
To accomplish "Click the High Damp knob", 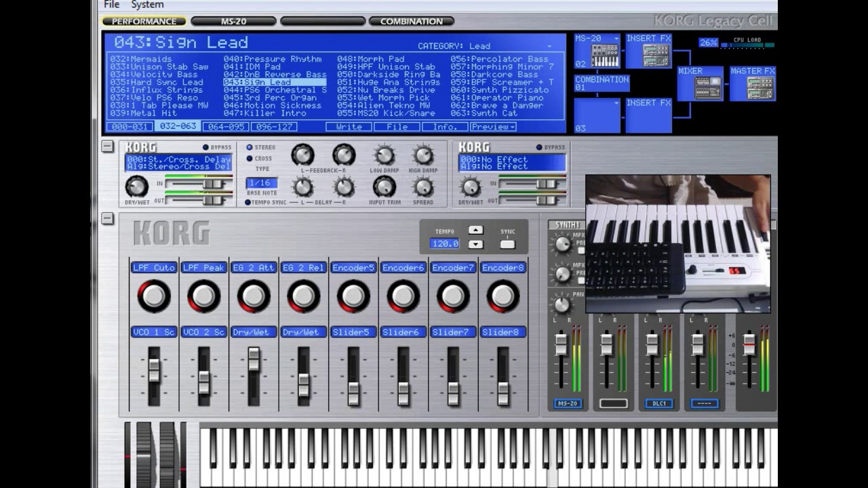I will point(424,155).
